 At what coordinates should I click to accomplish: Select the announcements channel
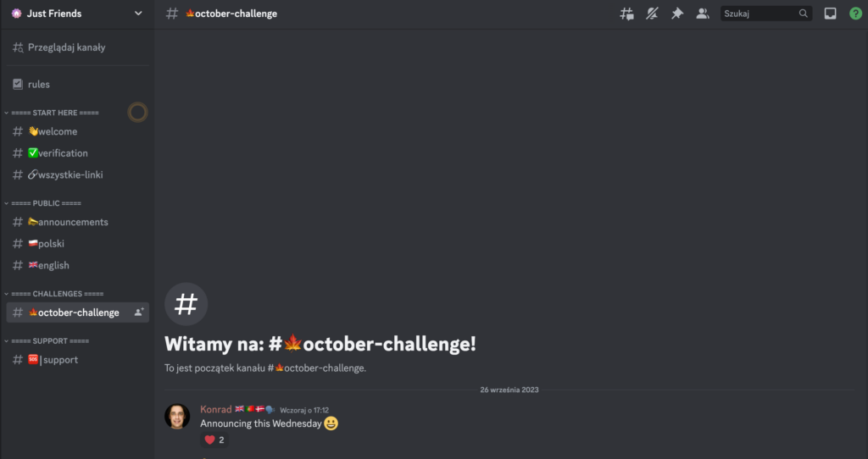(77, 223)
